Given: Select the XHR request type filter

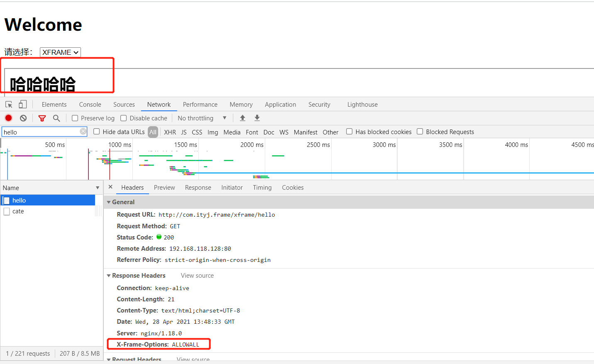Looking at the screenshot, I should click(x=170, y=132).
